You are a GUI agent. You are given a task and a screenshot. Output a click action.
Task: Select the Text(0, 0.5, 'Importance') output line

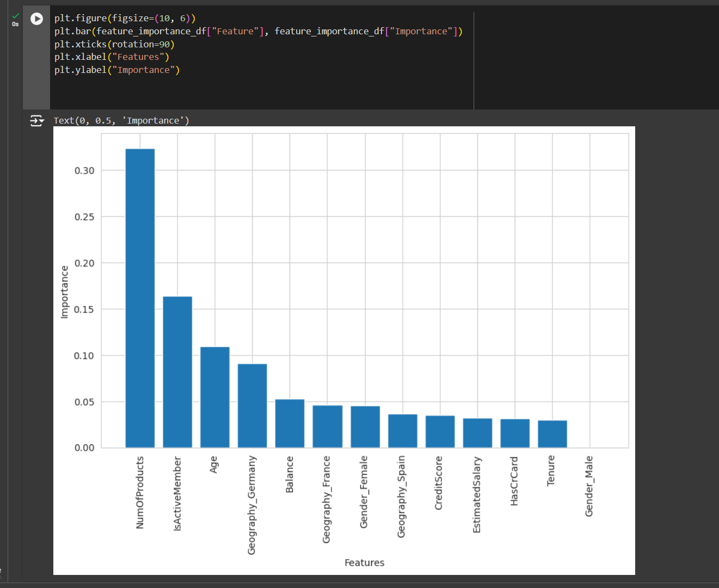tap(121, 120)
